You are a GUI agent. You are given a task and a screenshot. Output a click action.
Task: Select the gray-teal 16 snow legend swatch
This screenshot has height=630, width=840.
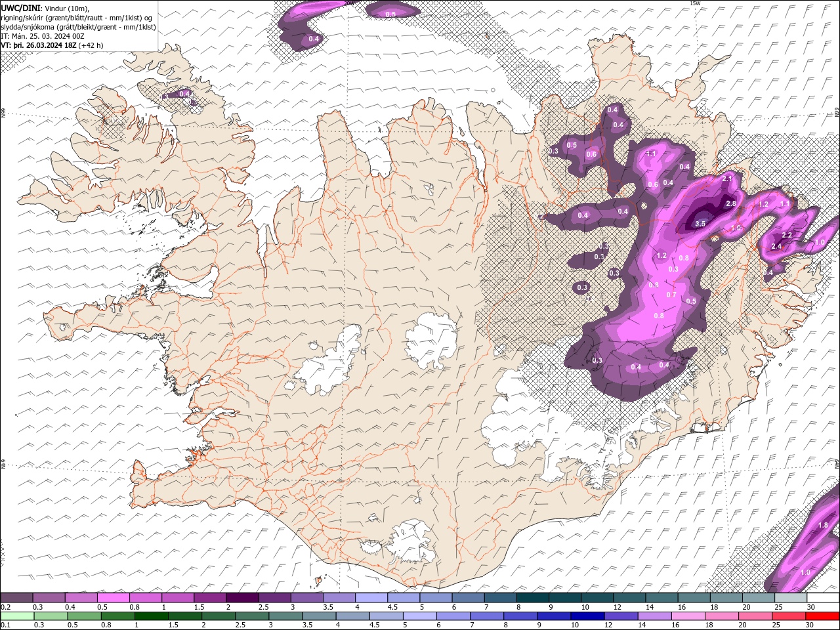pos(694,597)
